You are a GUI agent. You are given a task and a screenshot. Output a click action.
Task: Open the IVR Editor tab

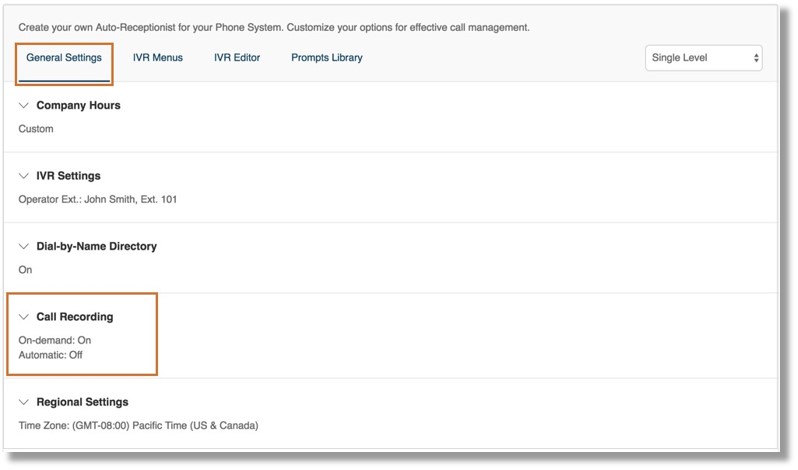[x=237, y=58]
